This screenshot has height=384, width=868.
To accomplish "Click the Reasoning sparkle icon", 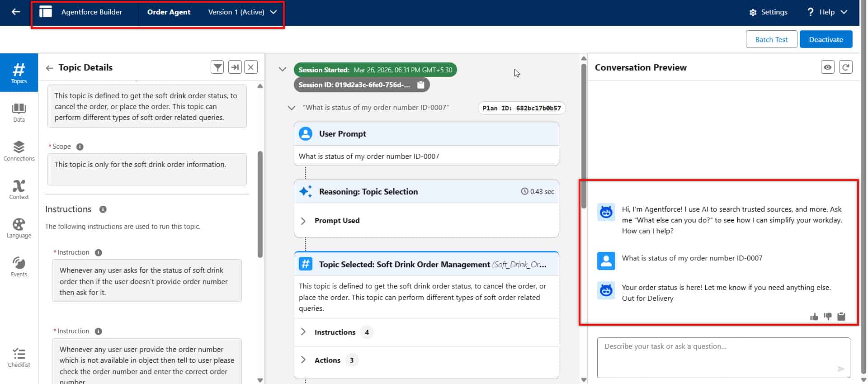I will pos(306,191).
